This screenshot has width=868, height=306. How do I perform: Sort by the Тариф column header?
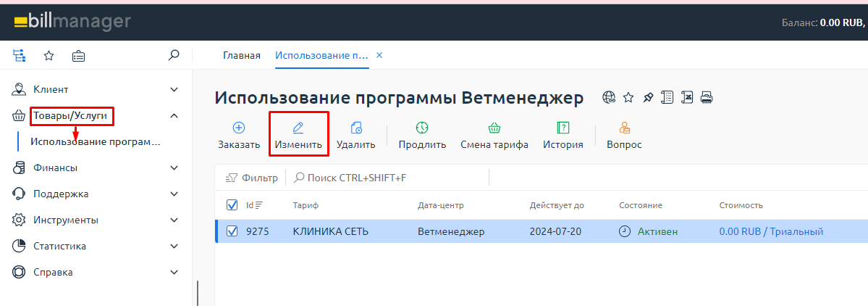coord(306,205)
